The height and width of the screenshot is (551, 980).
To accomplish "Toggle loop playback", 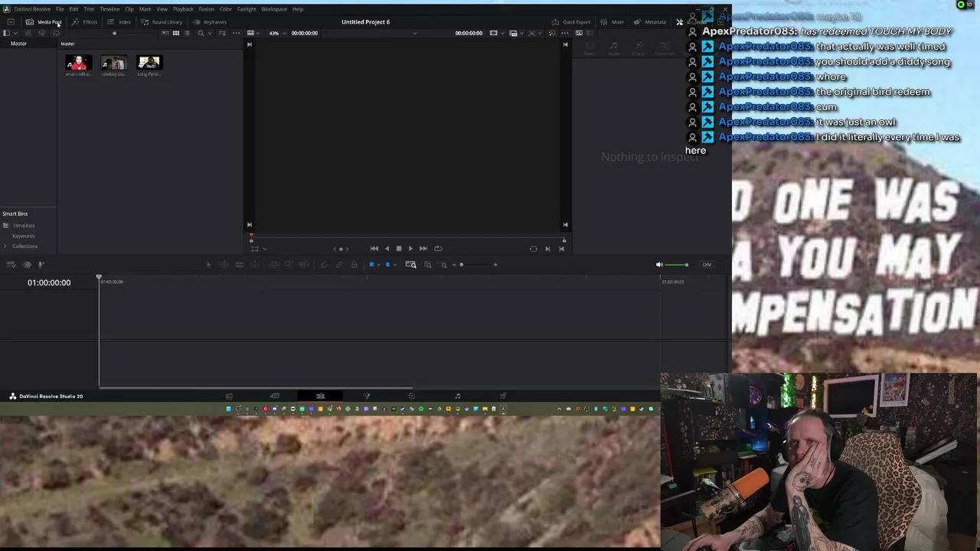I will (x=438, y=249).
